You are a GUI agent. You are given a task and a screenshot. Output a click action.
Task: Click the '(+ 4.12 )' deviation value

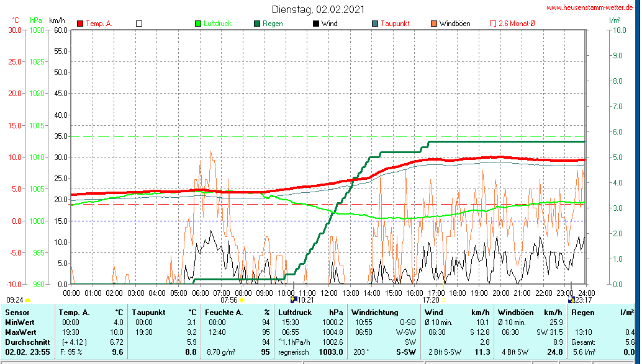coord(75,342)
